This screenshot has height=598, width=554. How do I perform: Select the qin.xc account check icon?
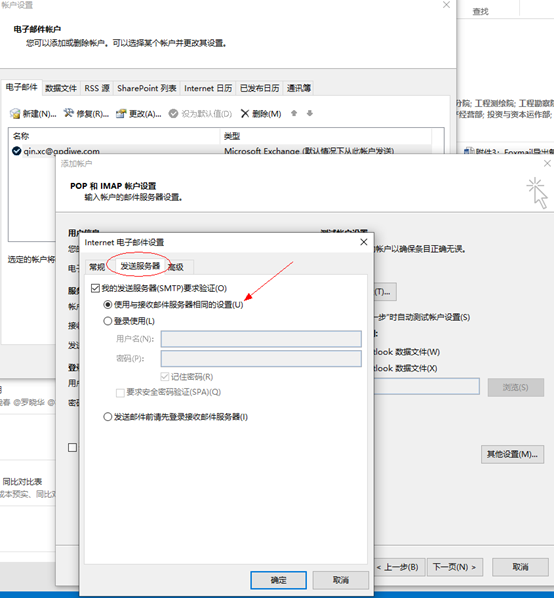tap(16, 151)
